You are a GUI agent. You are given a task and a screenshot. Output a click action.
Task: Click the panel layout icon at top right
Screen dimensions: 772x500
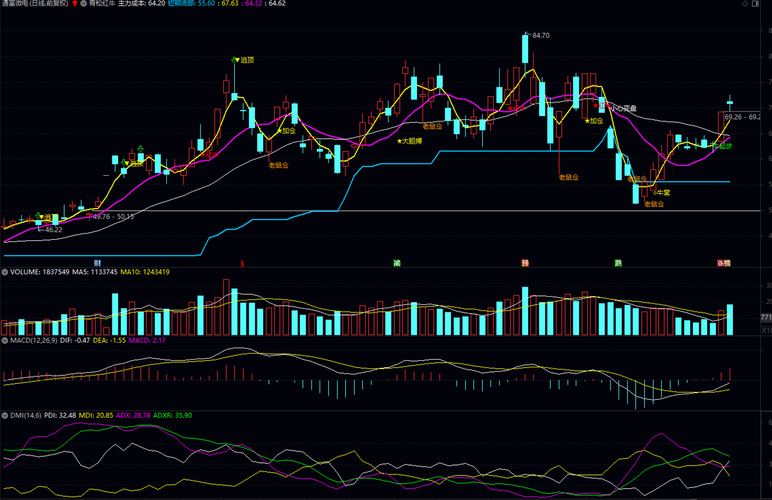coord(755,3)
